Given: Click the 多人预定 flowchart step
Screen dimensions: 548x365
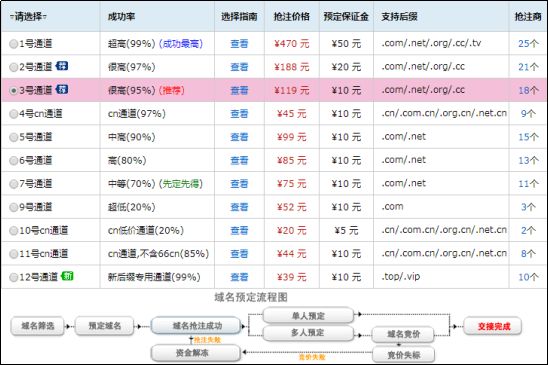Looking at the screenshot, I should (308, 332).
